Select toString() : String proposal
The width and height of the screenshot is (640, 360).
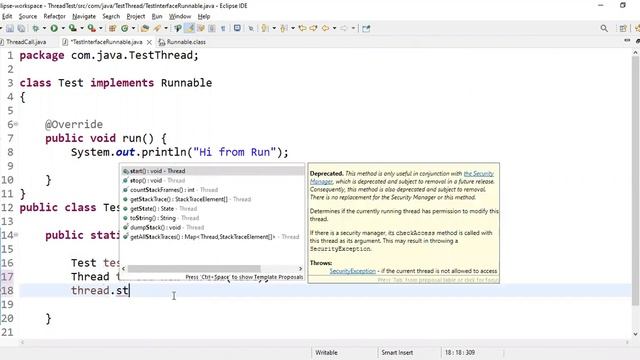pyautogui.click(x=212, y=218)
